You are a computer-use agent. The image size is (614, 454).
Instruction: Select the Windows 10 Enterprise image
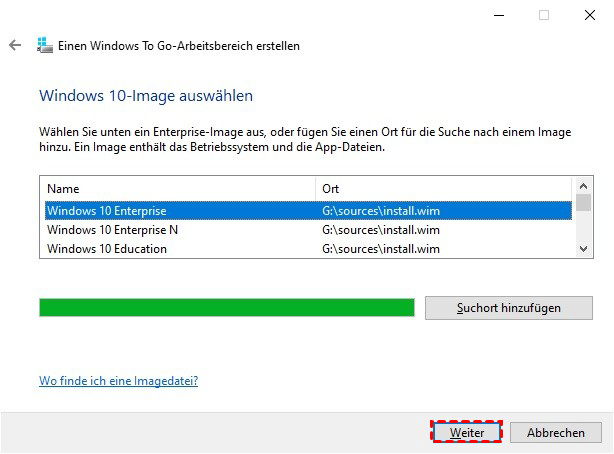point(107,210)
